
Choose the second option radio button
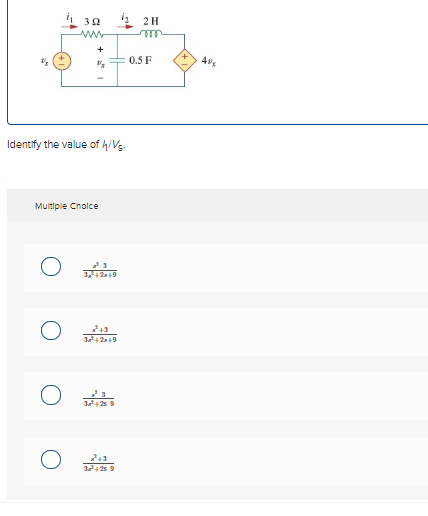click(x=51, y=330)
